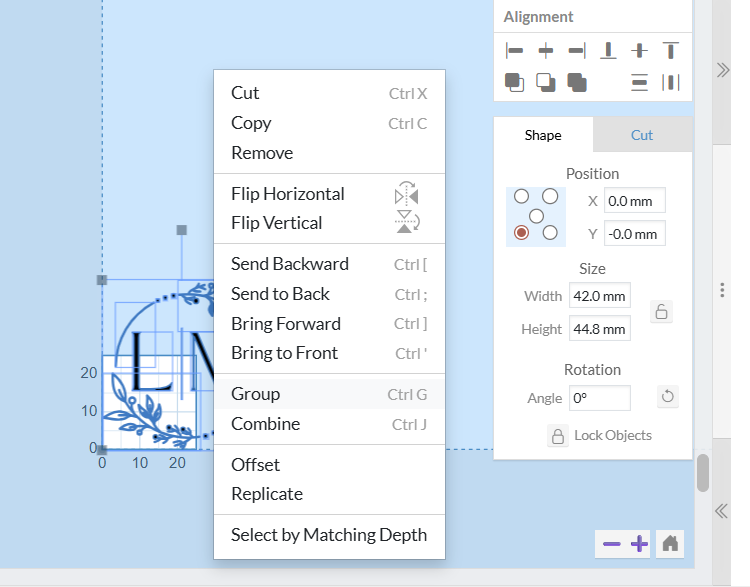Select Flip Horizontal in the context menu
Image resolution: width=750 pixels, height=587 pixels.
288,194
